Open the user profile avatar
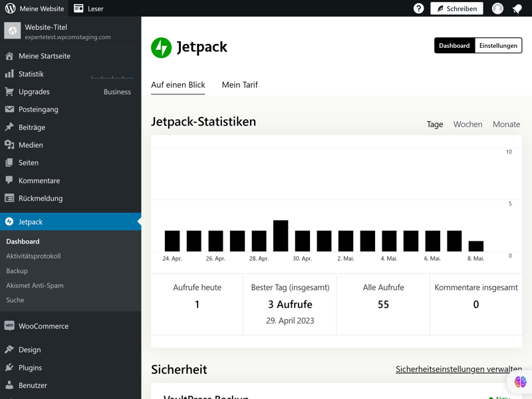Viewport: 532px width, 399px height. 497,9
